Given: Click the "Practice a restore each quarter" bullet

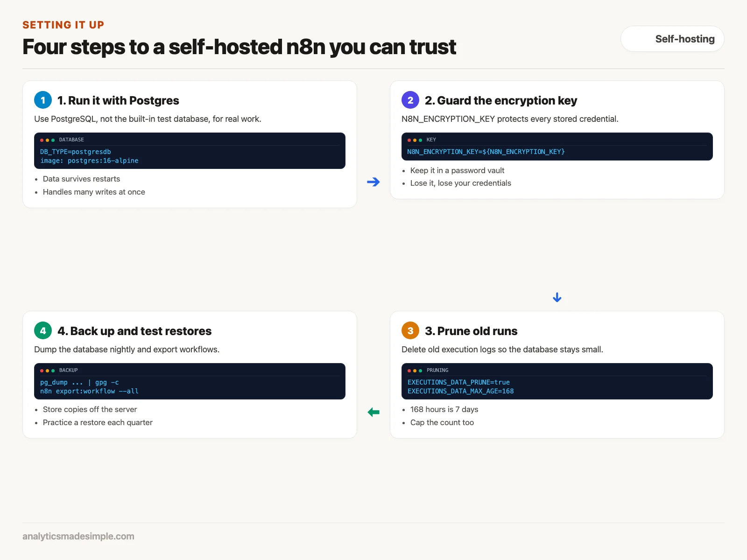Looking at the screenshot, I should click(98, 422).
